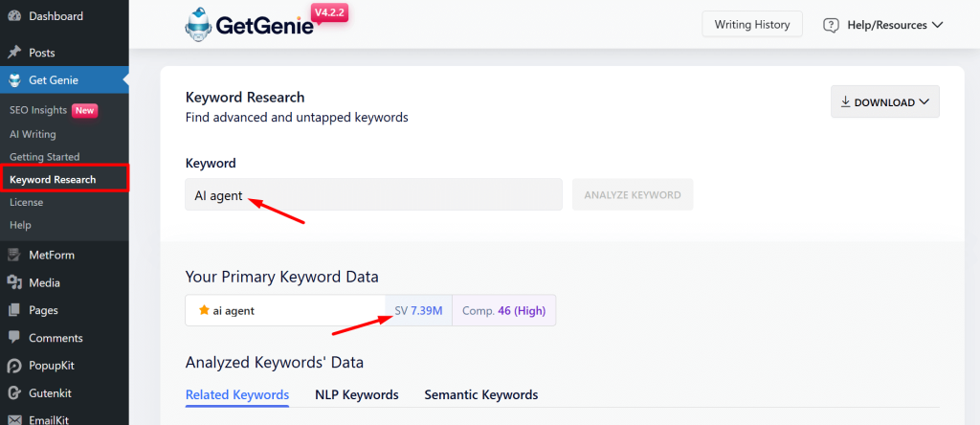Click the Posts pushpin icon
This screenshot has width=980, height=425.
[14, 53]
